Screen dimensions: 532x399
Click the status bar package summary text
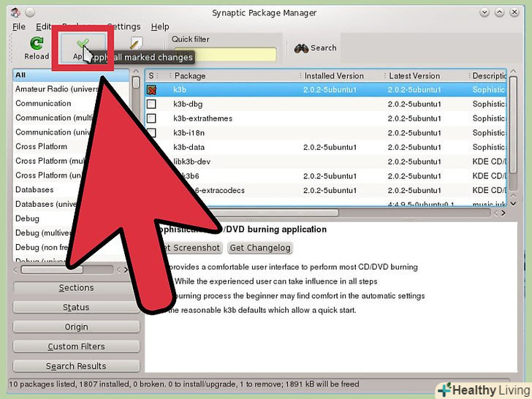point(184,384)
